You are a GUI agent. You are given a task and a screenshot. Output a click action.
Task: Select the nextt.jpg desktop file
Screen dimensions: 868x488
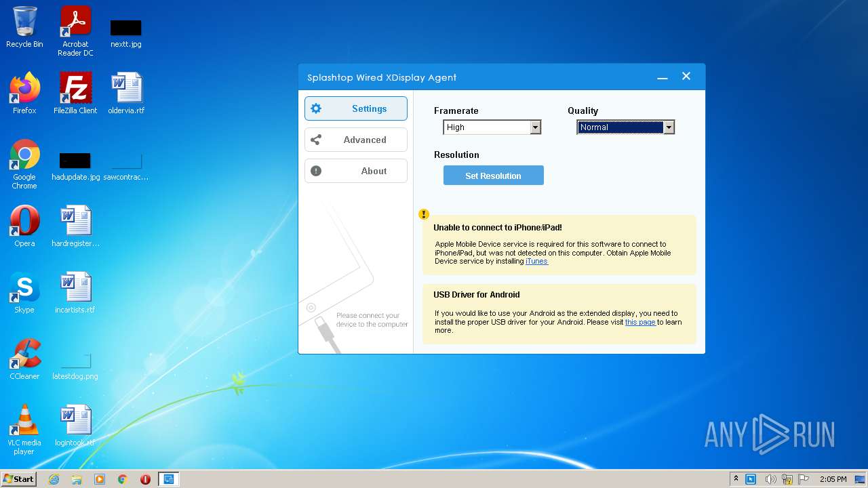click(125, 33)
